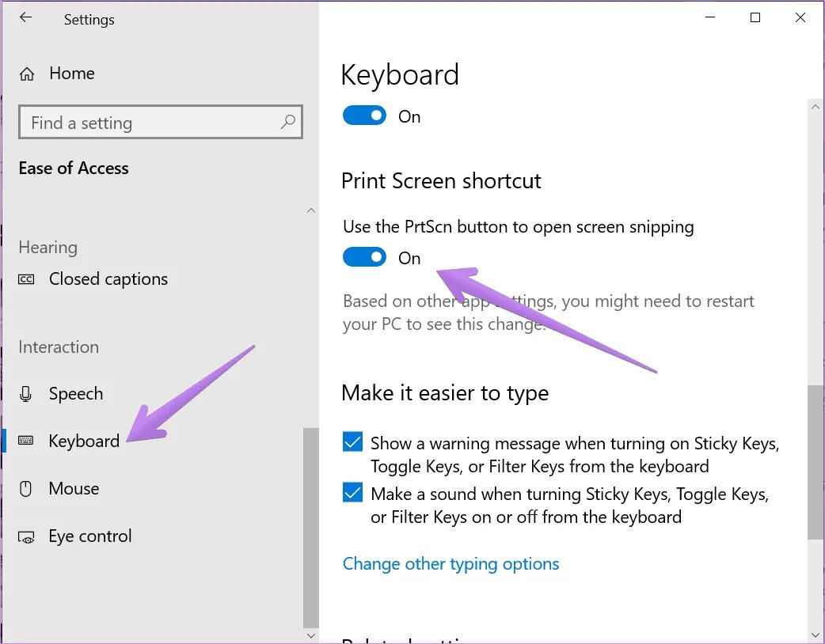This screenshot has width=825, height=644.
Task: Click the Find a setting search box
Action: point(150,123)
